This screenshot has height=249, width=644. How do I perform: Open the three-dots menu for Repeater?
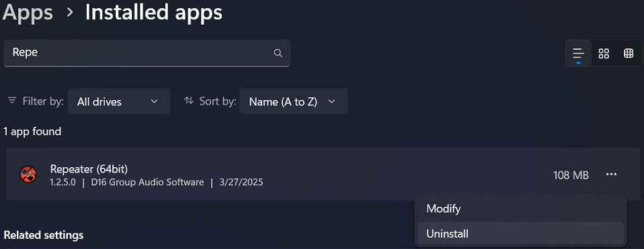[611, 175]
